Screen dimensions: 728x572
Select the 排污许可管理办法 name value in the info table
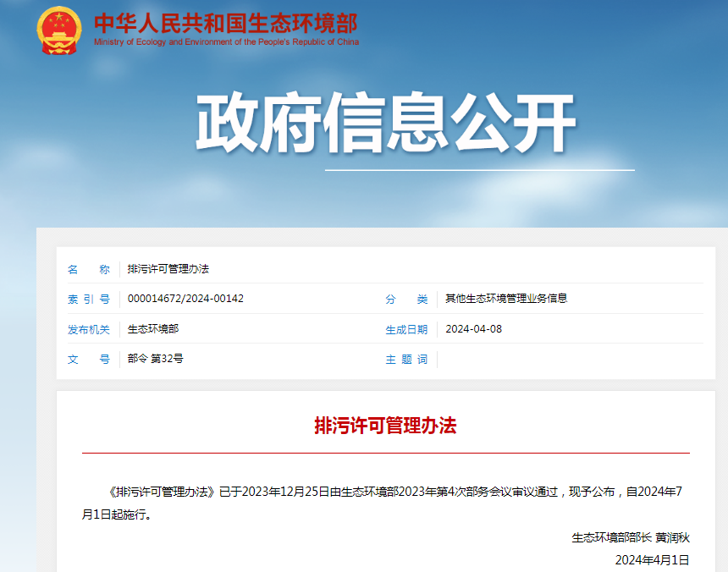pyautogui.click(x=168, y=269)
